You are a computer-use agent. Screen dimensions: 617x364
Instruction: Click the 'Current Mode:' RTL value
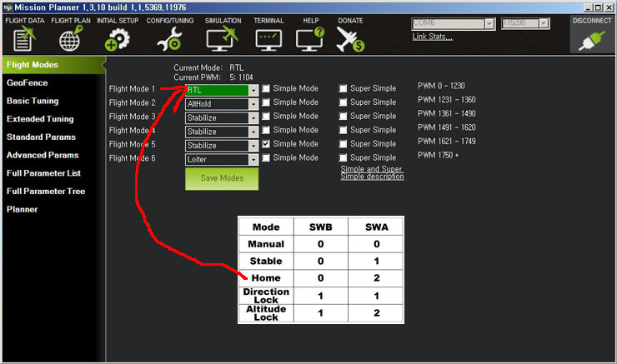pyautogui.click(x=237, y=67)
